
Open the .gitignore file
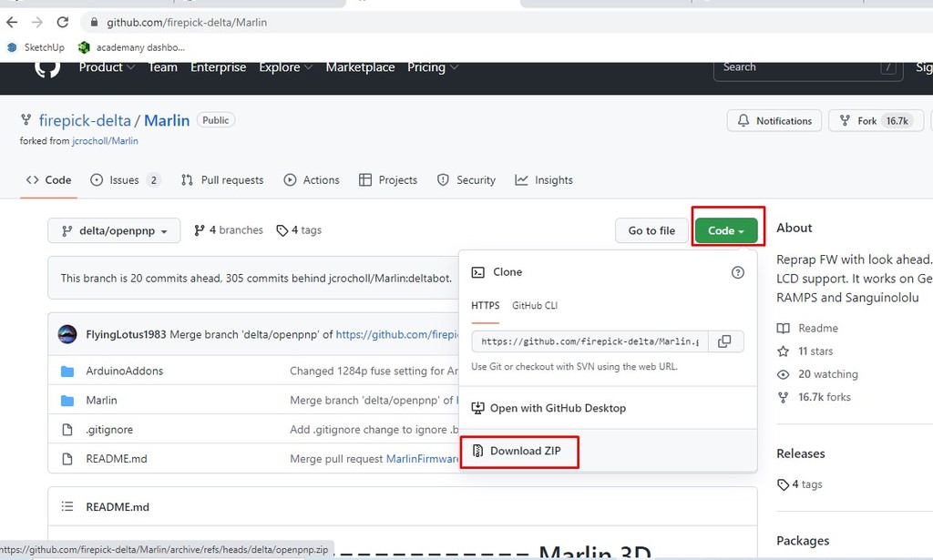pos(109,429)
